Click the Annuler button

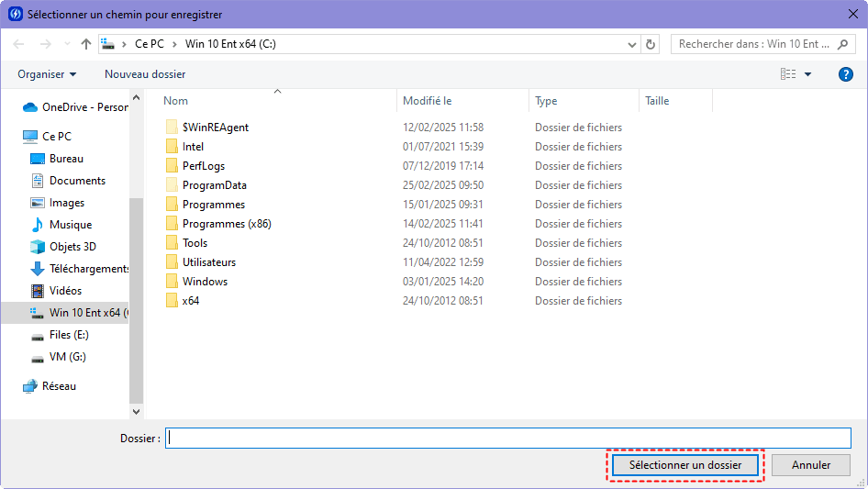tap(810, 465)
